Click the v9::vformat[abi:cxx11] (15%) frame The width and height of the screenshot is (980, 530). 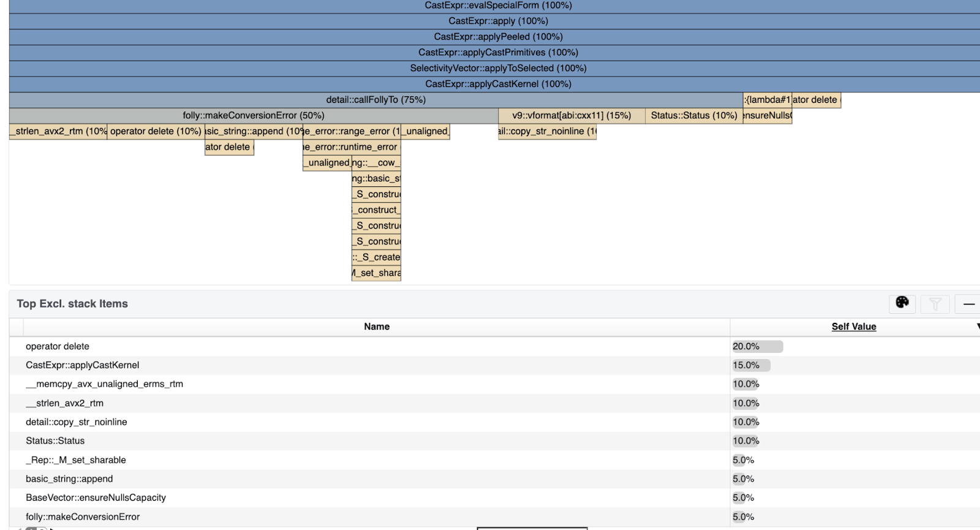571,116
